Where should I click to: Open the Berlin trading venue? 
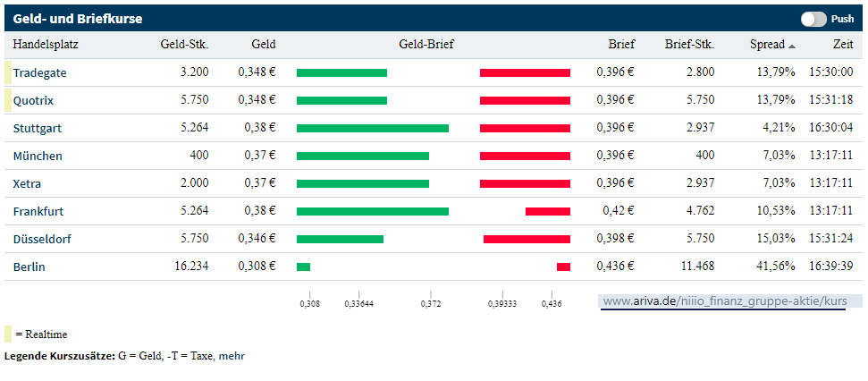(x=29, y=267)
